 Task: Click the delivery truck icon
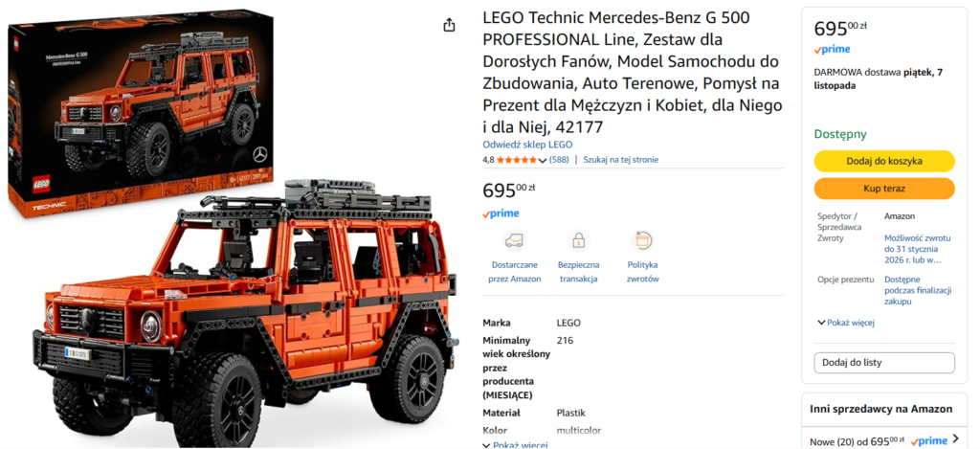tap(514, 240)
